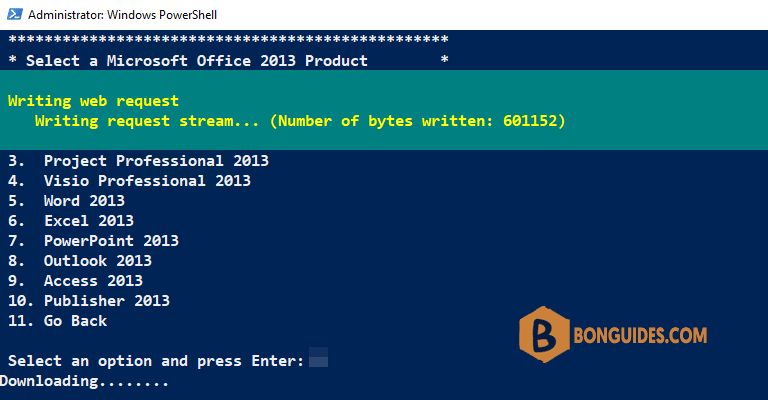Click the "Writing request stream" progress status line
The image size is (768, 400).
(300, 121)
